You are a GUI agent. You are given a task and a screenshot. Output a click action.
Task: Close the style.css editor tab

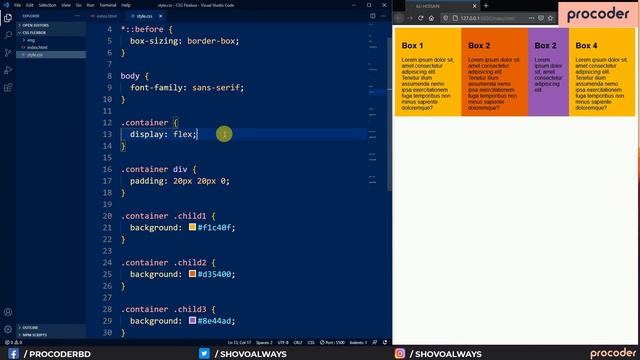[160, 16]
